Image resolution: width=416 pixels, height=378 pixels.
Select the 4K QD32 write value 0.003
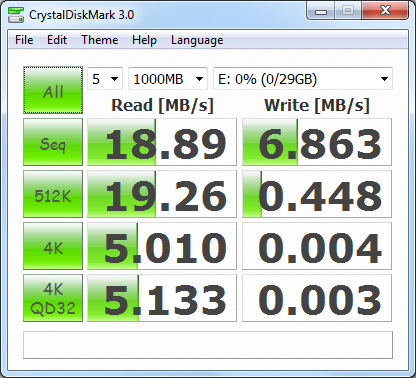click(x=317, y=298)
